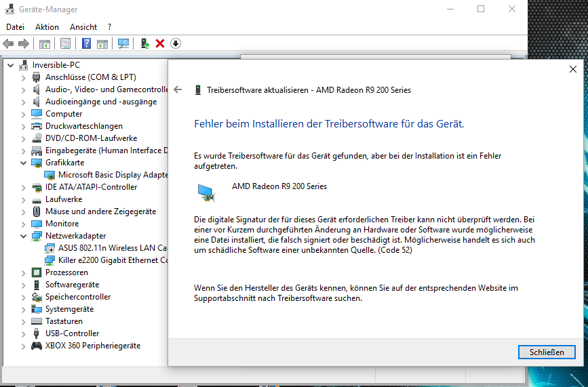The width and height of the screenshot is (588, 387).
Task: Click the Forward arrow toolbar icon
Action: (x=24, y=44)
